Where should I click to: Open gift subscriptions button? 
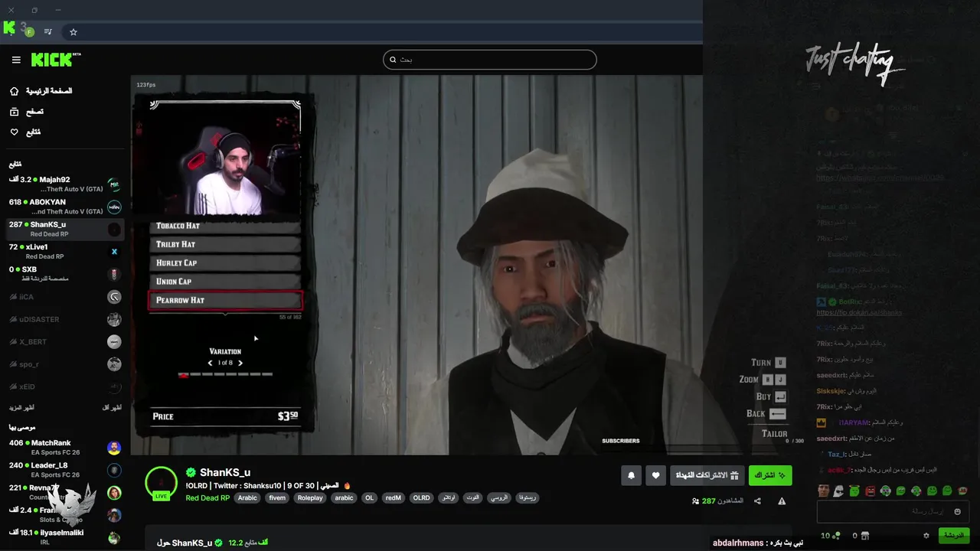(x=707, y=475)
